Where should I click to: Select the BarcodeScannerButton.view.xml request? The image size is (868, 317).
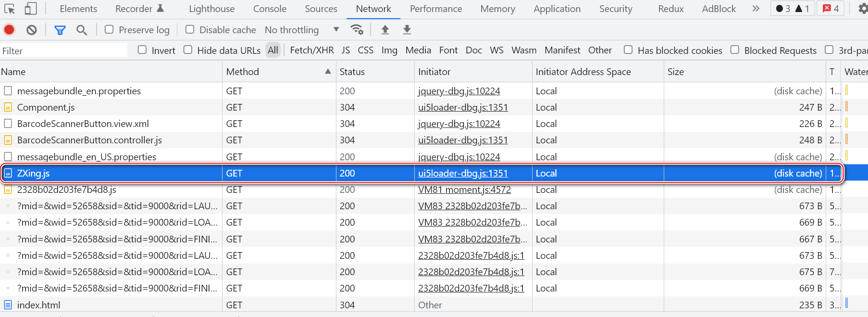coord(434,124)
